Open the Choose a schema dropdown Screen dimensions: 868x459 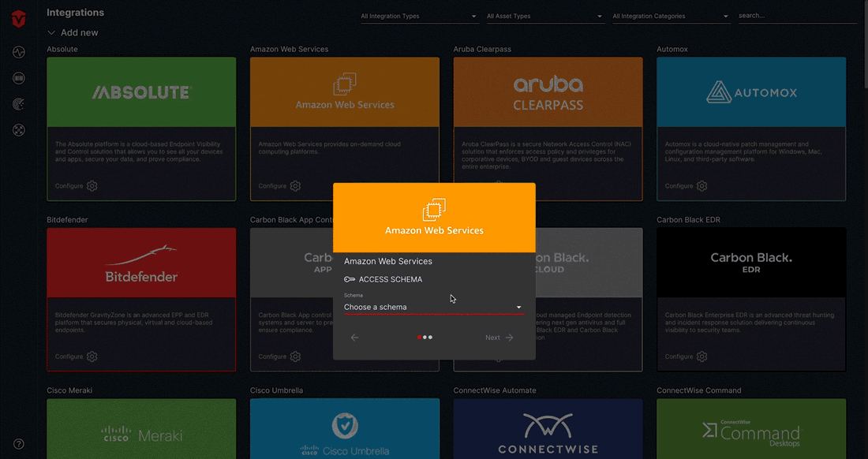tap(433, 307)
